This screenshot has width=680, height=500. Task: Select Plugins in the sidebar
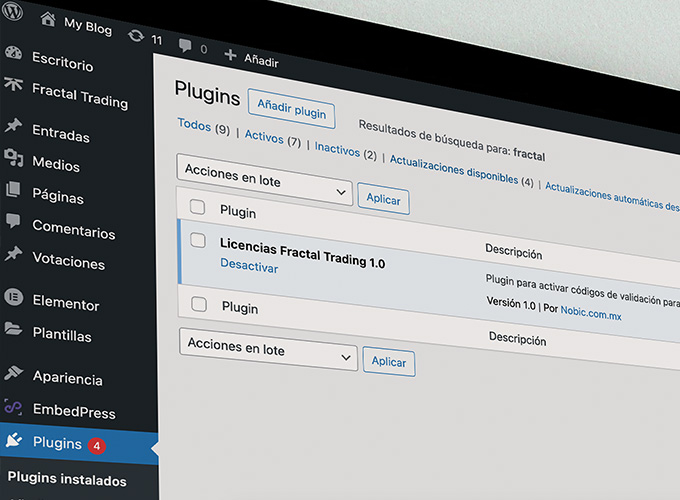57,443
